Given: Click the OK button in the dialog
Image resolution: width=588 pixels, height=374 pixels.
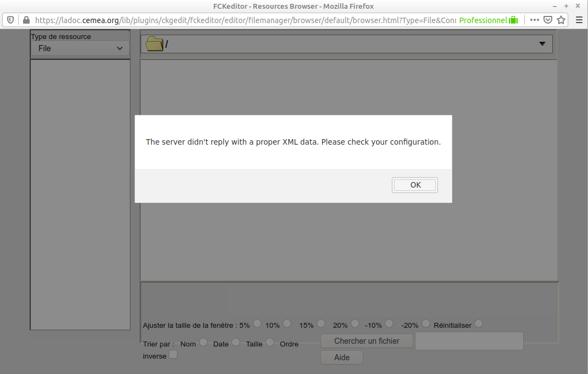Looking at the screenshot, I should point(414,185).
